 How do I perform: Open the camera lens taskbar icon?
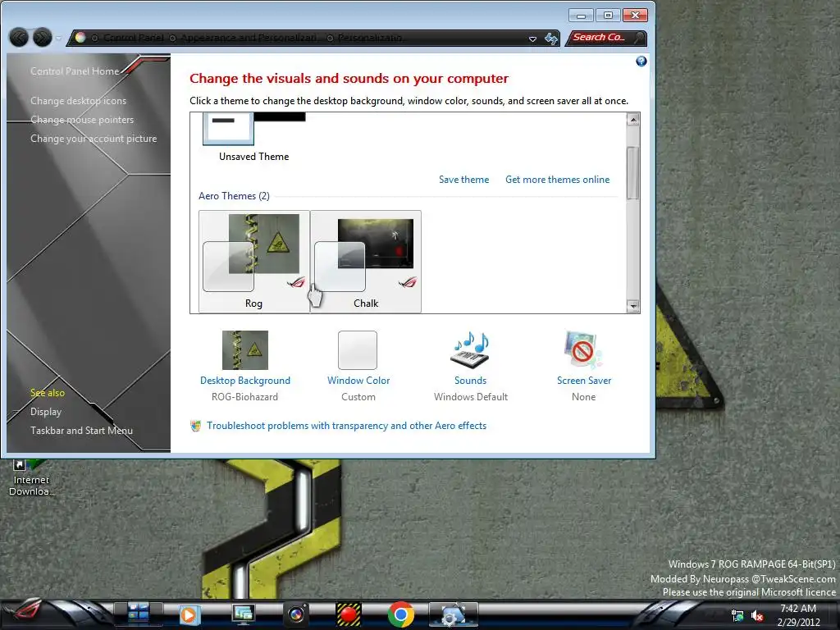[296, 614]
